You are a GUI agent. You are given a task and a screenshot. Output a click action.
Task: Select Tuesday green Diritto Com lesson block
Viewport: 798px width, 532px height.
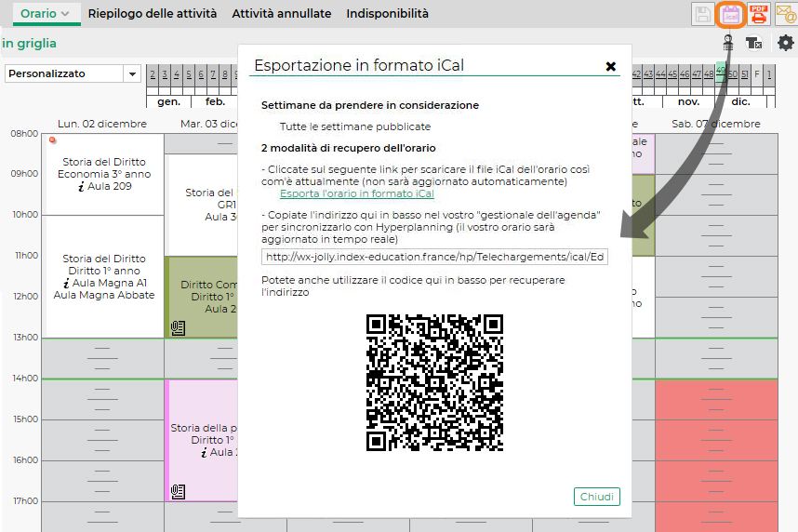202,297
